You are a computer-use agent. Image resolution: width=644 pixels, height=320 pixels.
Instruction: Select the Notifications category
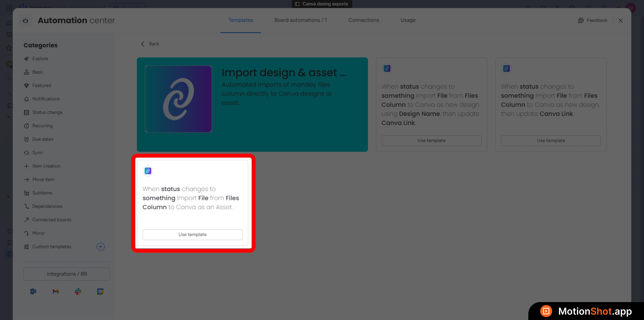pos(46,99)
